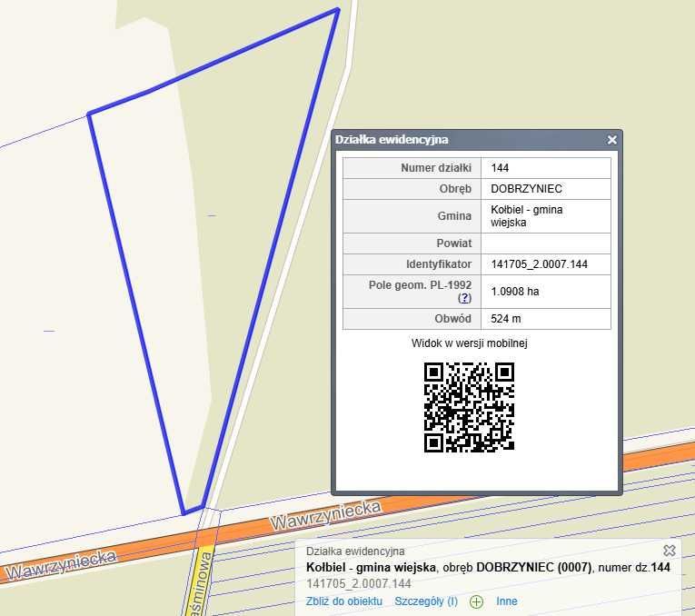
Task: Click the 'Gmina' row label
Action: click(454, 216)
